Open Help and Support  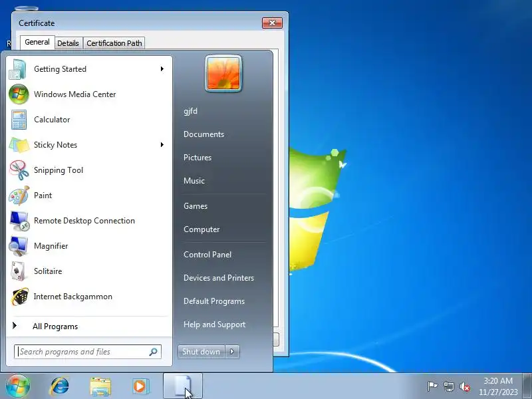point(214,325)
